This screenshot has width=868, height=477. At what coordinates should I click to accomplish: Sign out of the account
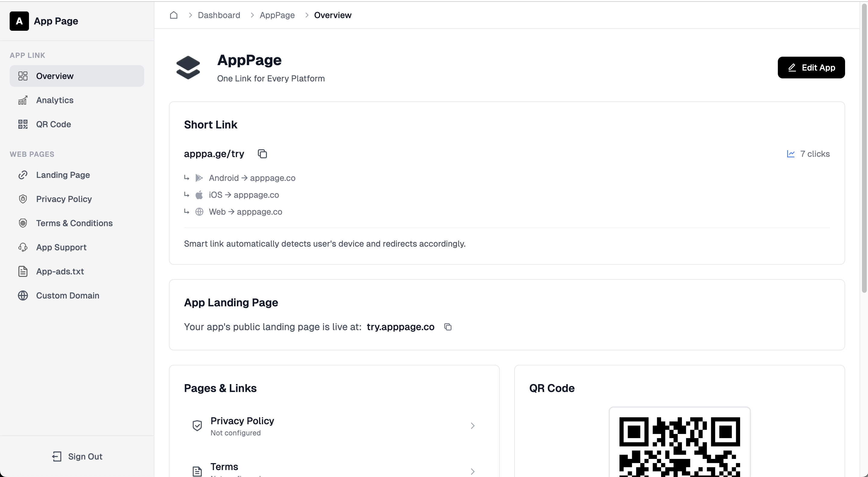pyautogui.click(x=77, y=456)
